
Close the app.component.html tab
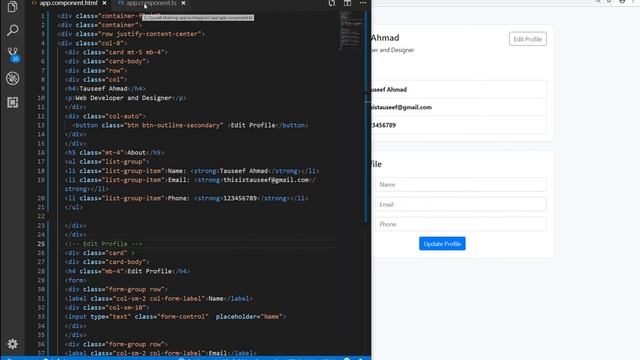pos(104,3)
